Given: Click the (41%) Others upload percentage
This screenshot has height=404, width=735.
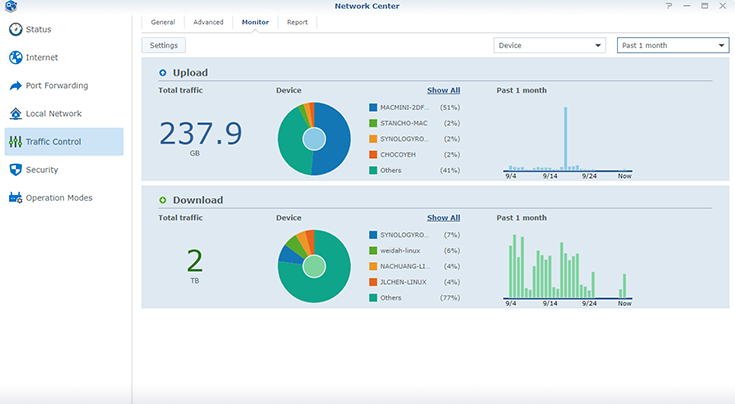Looking at the screenshot, I should coord(450,170).
